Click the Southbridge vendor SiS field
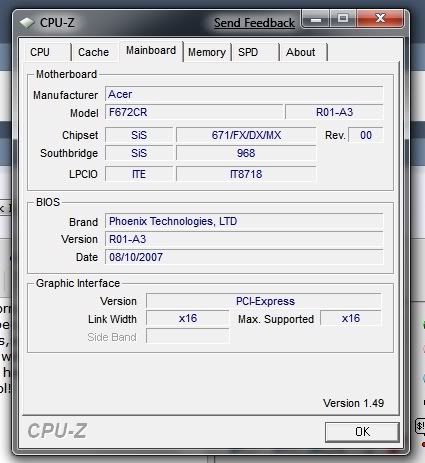Image resolution: width=425 pixels, height=463 pixels. click(x=139, y=153)
